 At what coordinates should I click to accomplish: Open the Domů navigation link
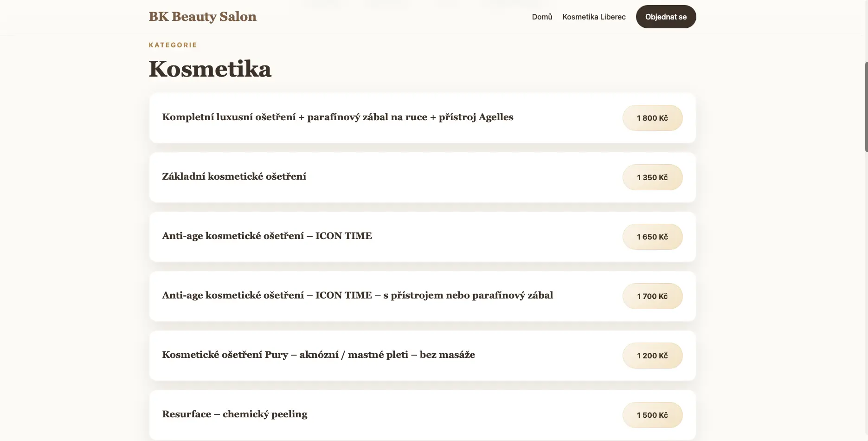pos(542,17)
